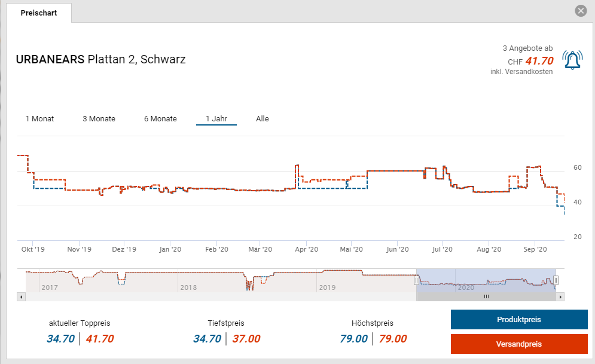Click the navigator's left range handle
This screenshot has height=364, width=595.
(x=417, y=280)
